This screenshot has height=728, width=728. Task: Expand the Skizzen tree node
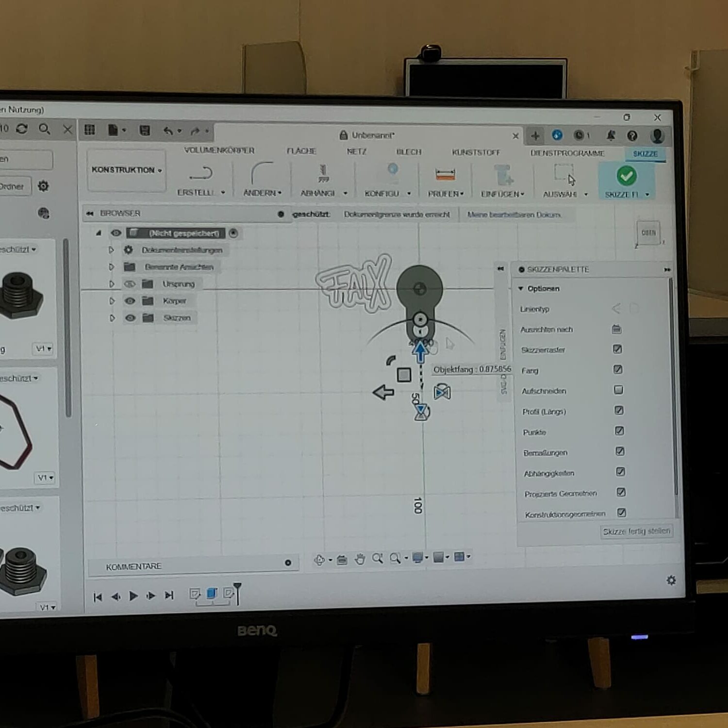(x=112, y=318)
